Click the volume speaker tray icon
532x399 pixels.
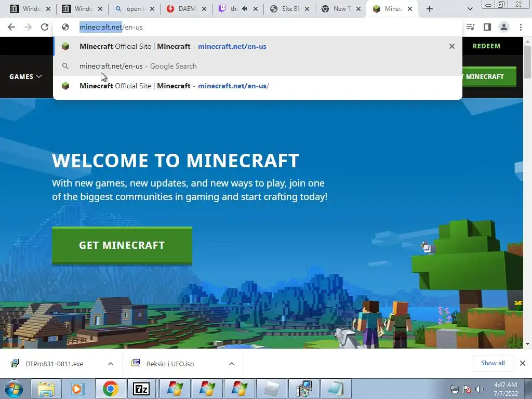480,389
